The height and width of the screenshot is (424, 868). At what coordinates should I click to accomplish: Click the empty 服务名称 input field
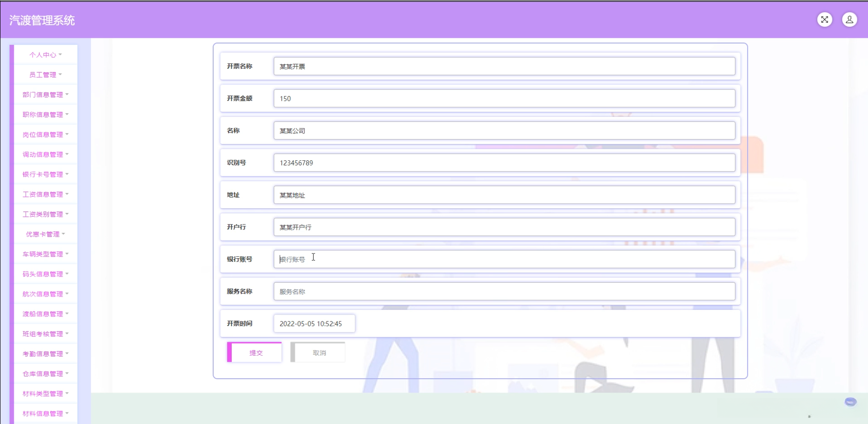[504, 291]
